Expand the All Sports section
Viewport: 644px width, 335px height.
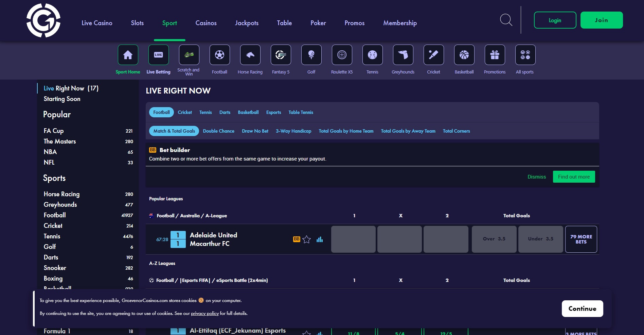(x=525, y=55)
